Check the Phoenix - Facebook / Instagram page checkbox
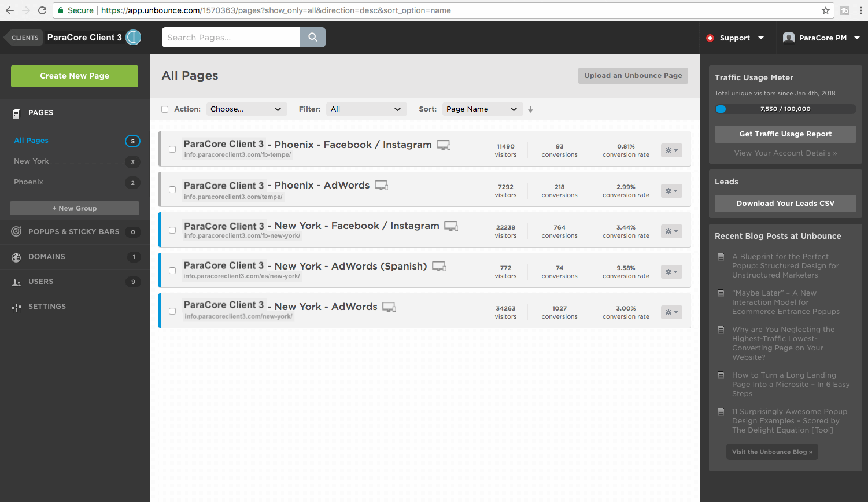The height and width of the screenshot is (502, 868). pos(172,149)
